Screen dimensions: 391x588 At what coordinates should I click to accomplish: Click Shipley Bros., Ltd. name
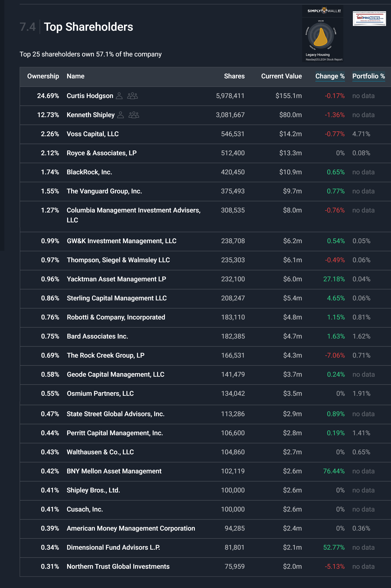click(x=94, y=490)
